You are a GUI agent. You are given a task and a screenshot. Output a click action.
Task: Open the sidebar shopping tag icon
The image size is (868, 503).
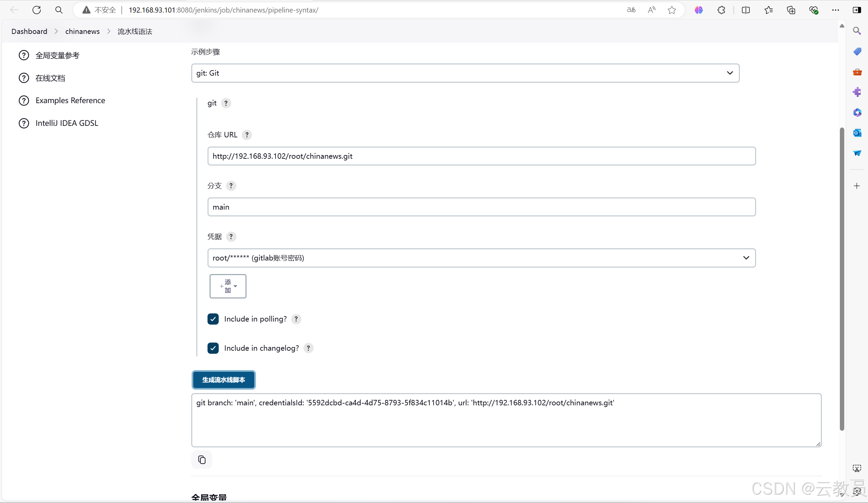857,51
